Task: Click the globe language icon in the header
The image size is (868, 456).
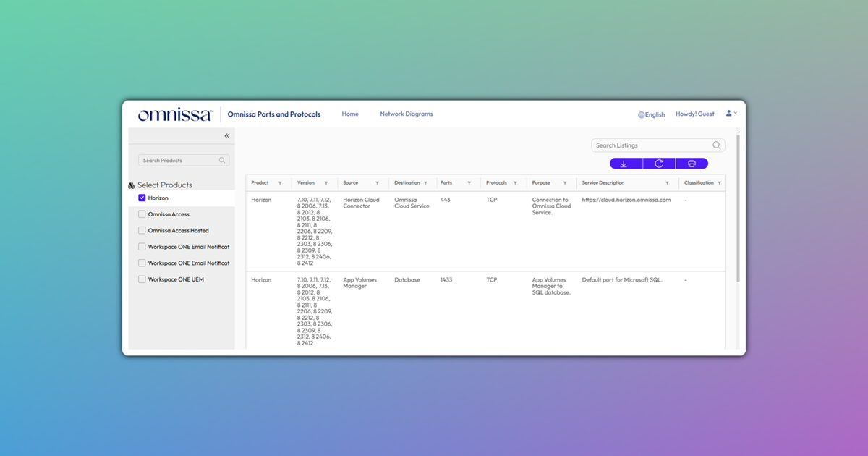Action: (x=640, y=114)
